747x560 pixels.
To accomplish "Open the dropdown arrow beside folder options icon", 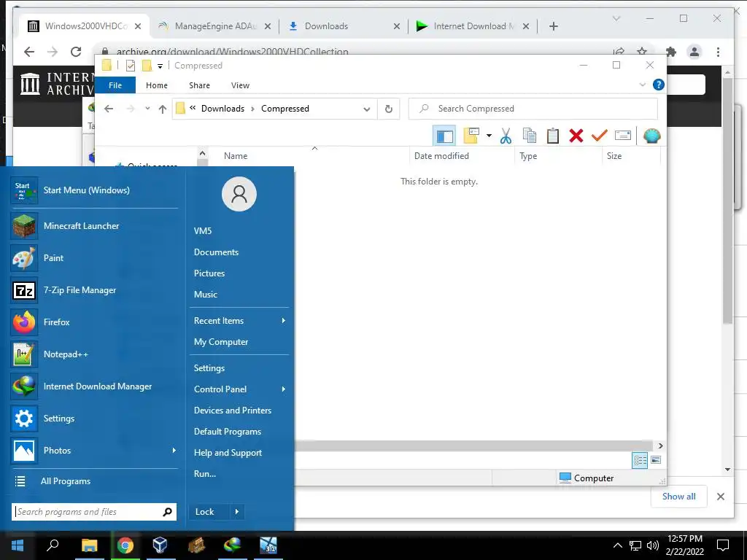I will pyautogui.click(x=489, y=136).
